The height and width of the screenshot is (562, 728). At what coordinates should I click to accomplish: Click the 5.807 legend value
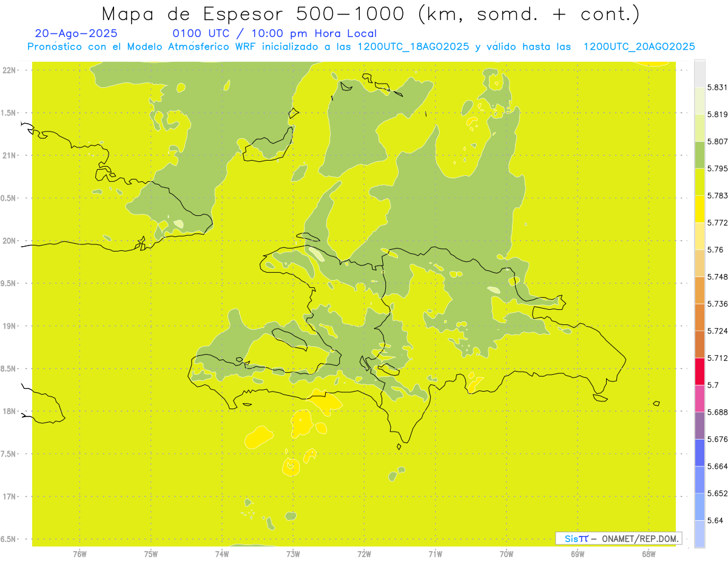(x=717, y=141)
